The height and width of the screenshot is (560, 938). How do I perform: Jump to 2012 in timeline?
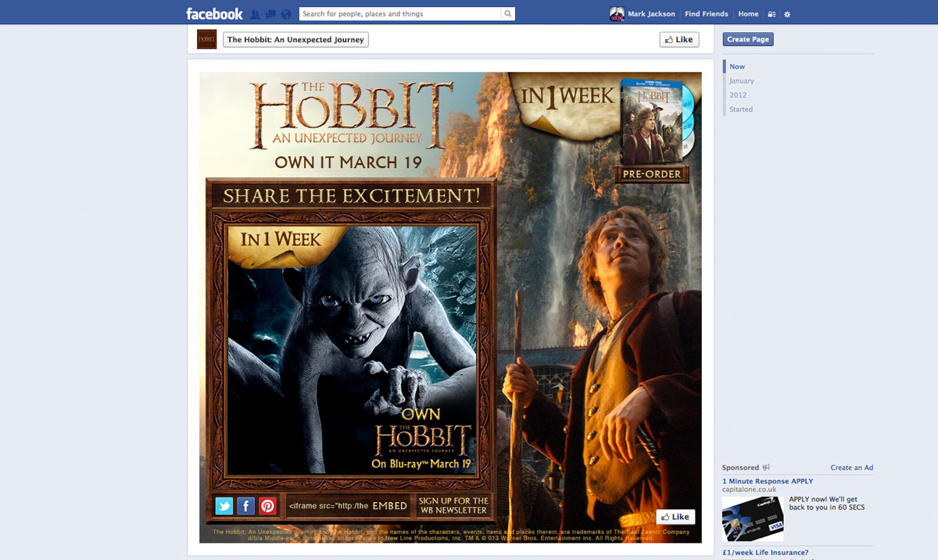738,95
